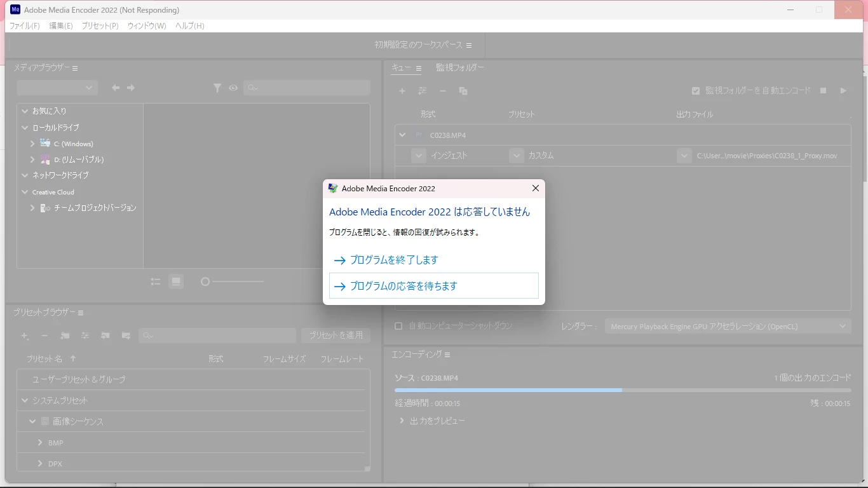Click the remove minus icon in Queue
Screen dimensions: 868x488
tap(443, 91)
